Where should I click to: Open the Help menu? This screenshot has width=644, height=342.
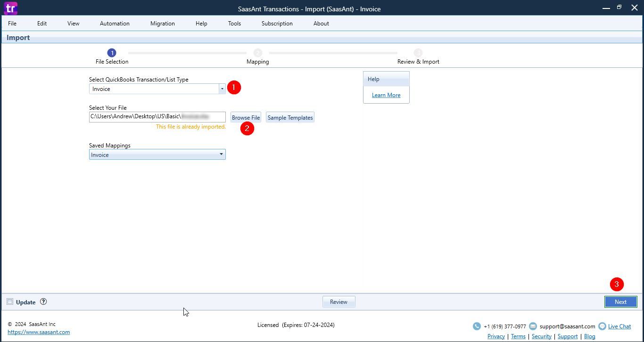point(201,23)
